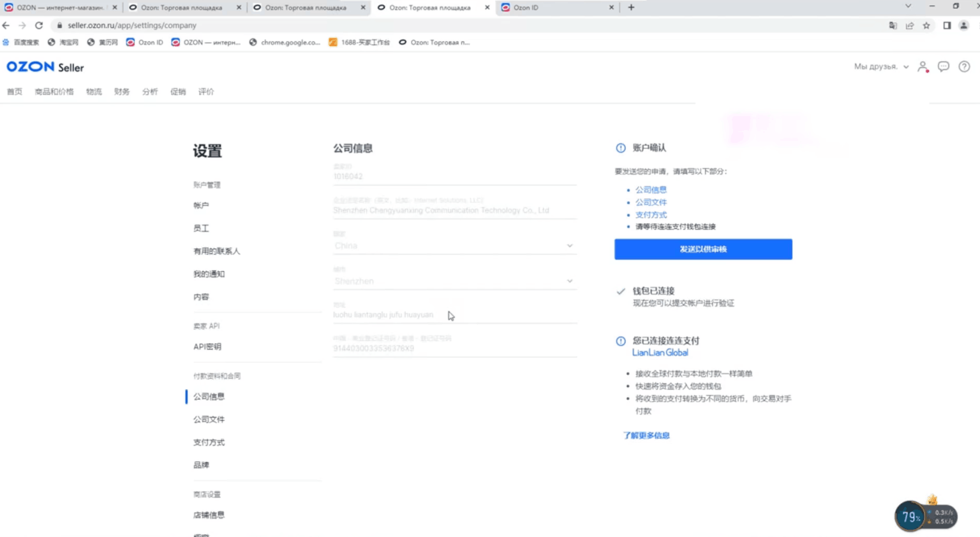Screen dimensions: 980x537
Task: Click the bookmark star in address bar
Action: 926,26
